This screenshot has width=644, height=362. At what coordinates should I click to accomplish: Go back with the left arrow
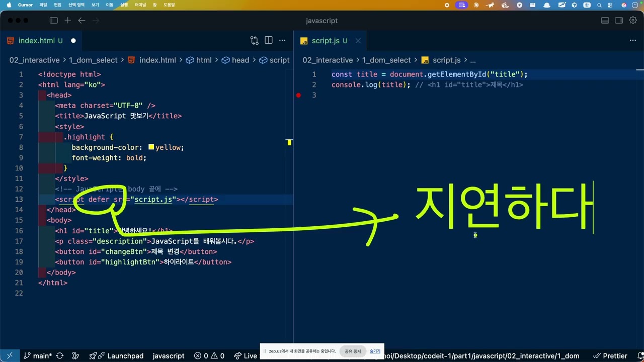tap(82, 21)
